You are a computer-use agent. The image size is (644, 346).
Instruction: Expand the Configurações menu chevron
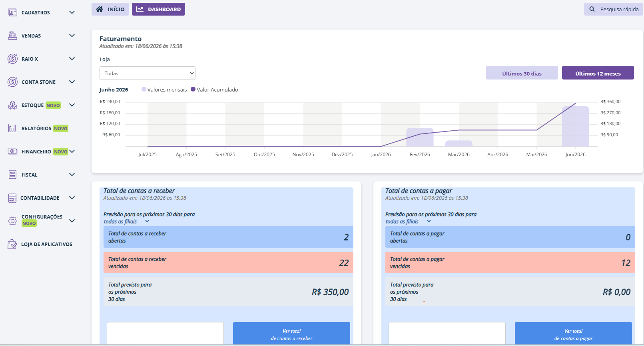coord(72,221)
